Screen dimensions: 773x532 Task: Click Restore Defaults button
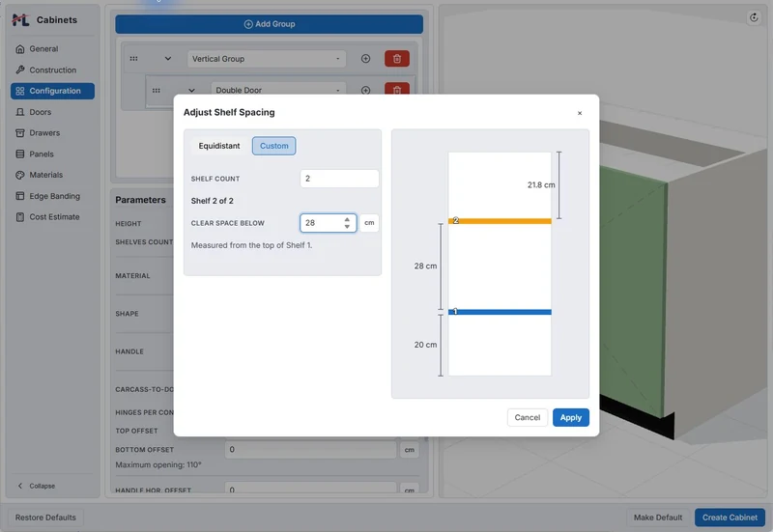45,518
